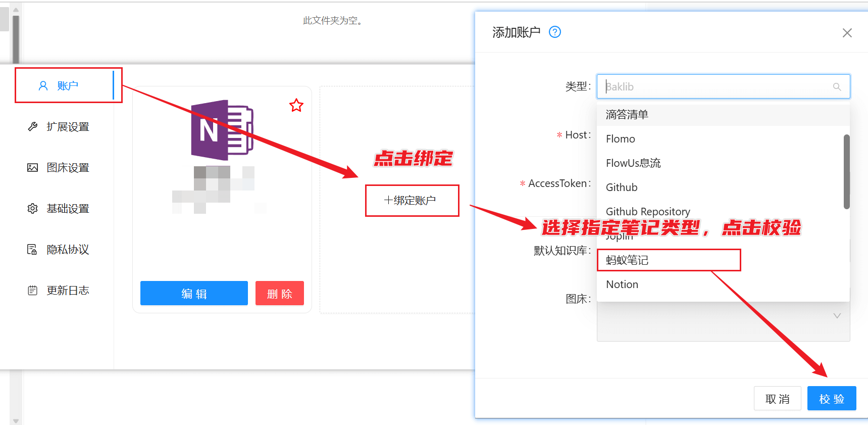Click the document-lock icon for 隐私协议
868x425 pixels.
coord(32,249)
